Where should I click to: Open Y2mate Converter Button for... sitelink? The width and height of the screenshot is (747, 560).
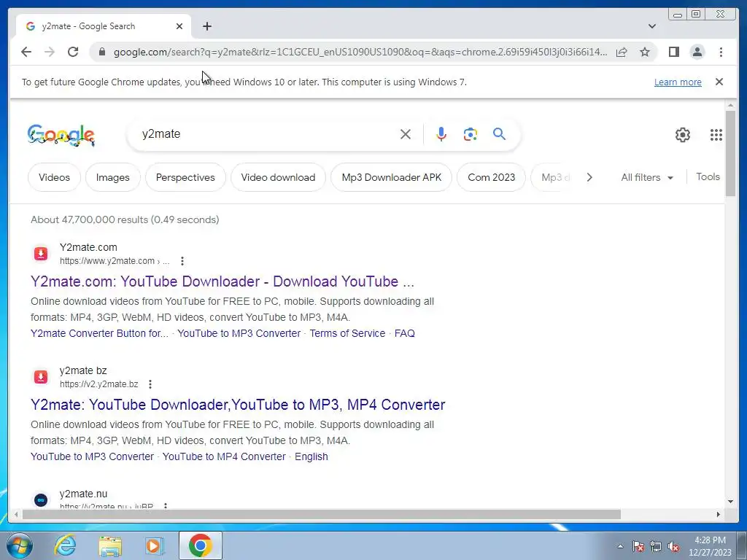point(99,333)
